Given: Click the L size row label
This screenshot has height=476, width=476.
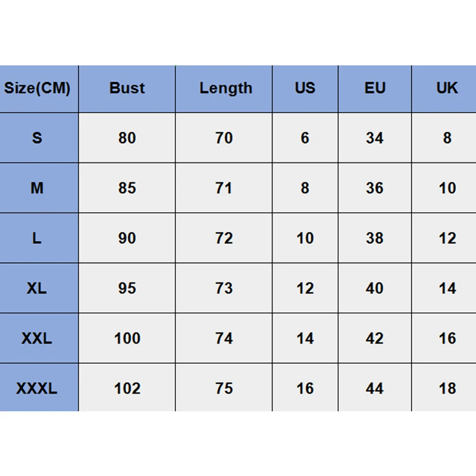Looking at the screenshot, I should point(39,238).
